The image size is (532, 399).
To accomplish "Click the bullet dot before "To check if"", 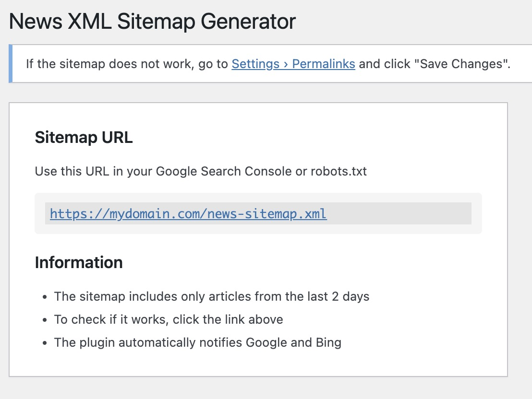I will pyautogui.click(x=45, y=320).
